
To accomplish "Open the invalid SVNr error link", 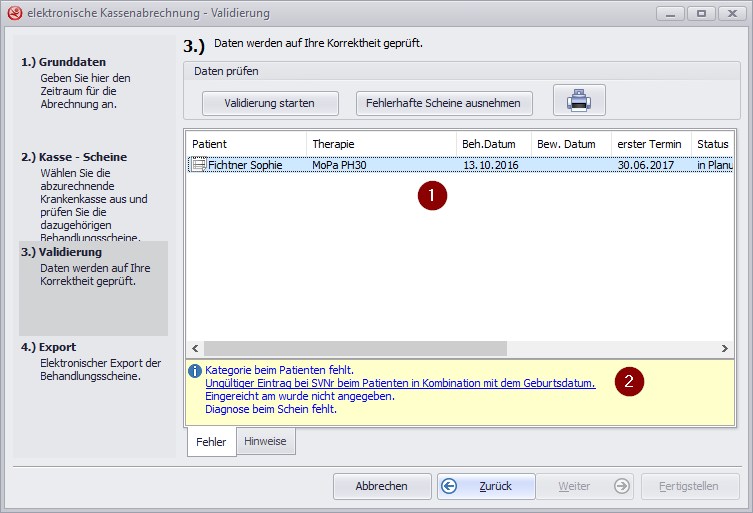I will tap(400, 383).
